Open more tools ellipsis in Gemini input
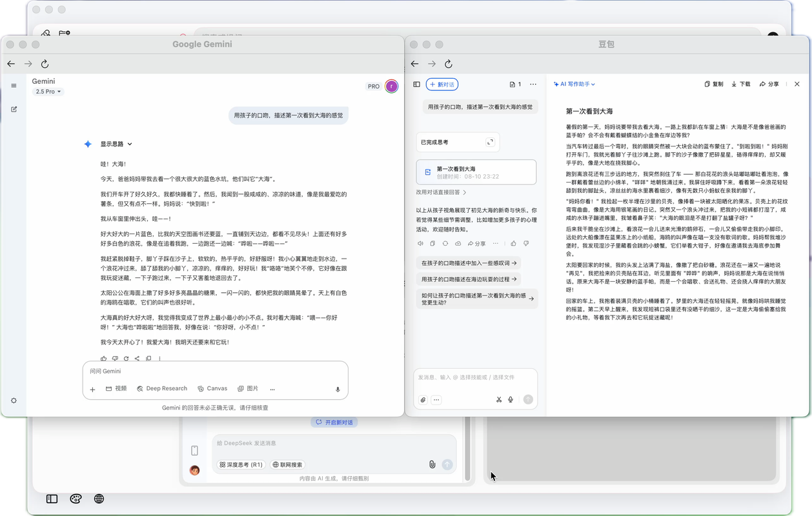Screen dimensions: 812x516 (272, 390)
